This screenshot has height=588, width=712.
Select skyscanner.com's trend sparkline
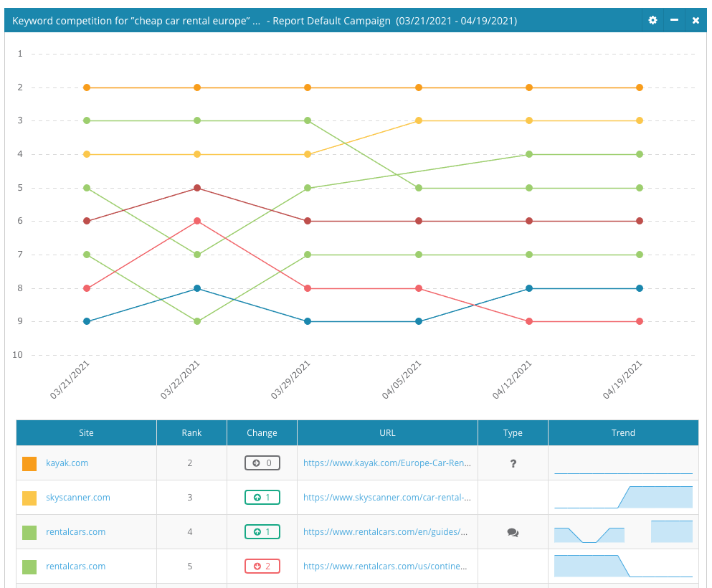623,497
